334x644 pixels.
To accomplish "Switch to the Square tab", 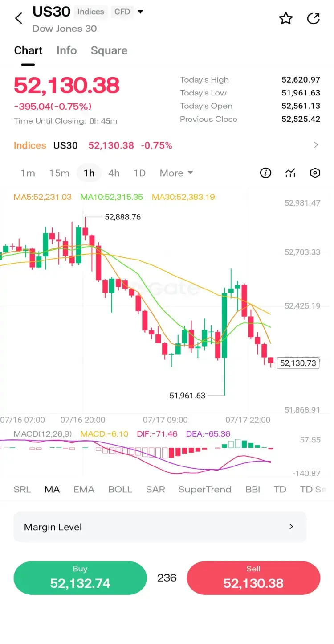I will pos(109,50).
